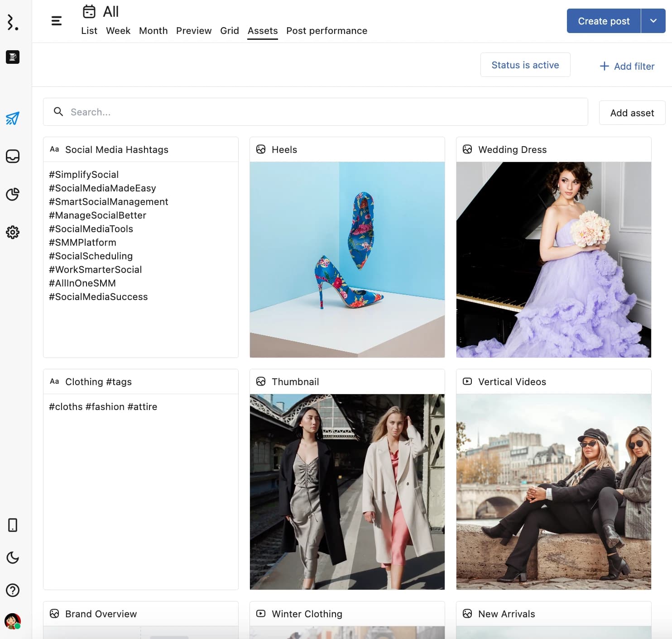Switch to the Post performance tab
The image size is (672, 639).
[326, 31]
